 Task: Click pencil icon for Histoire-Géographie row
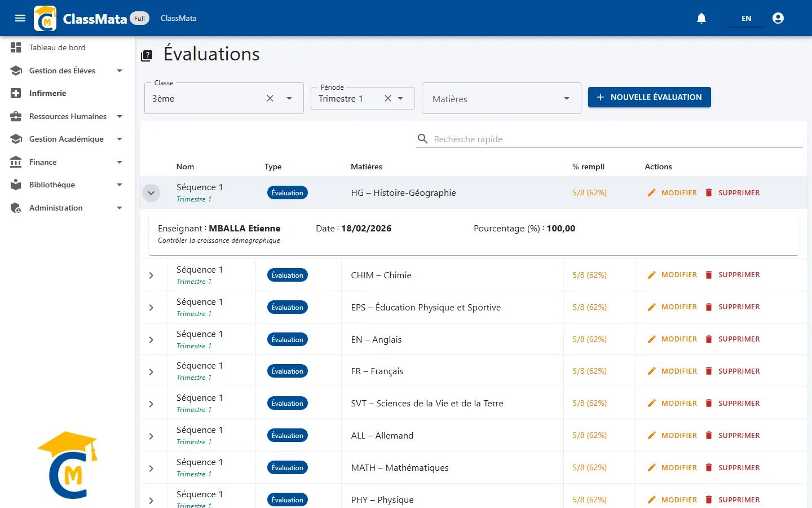(652, 192)
